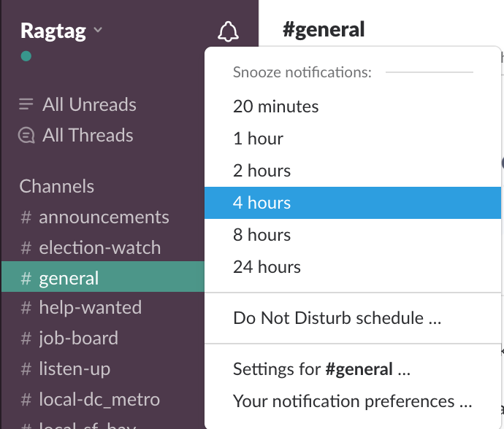
Task: Click the green online status dot
Action: 26,56
